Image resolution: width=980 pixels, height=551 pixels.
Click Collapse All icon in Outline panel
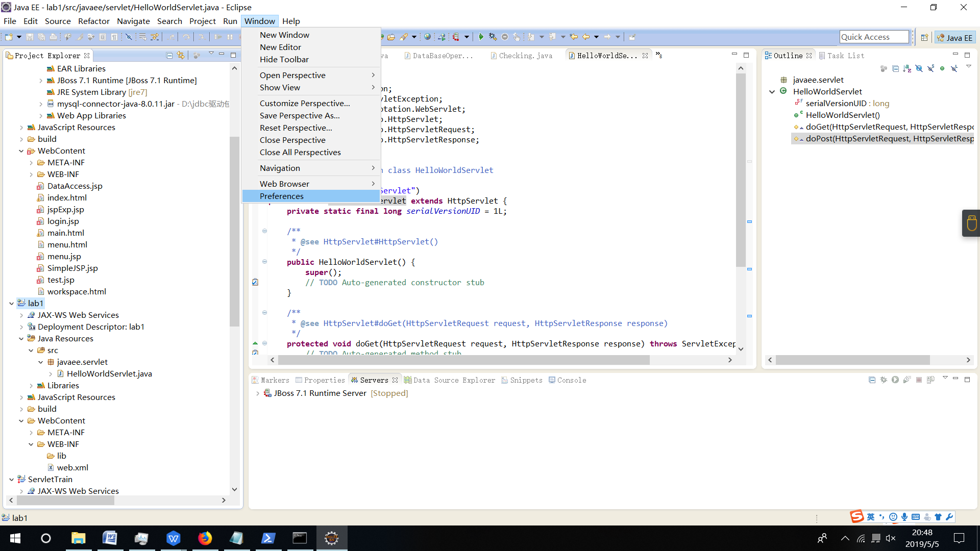pyautogui.click(x=895, y=68)
